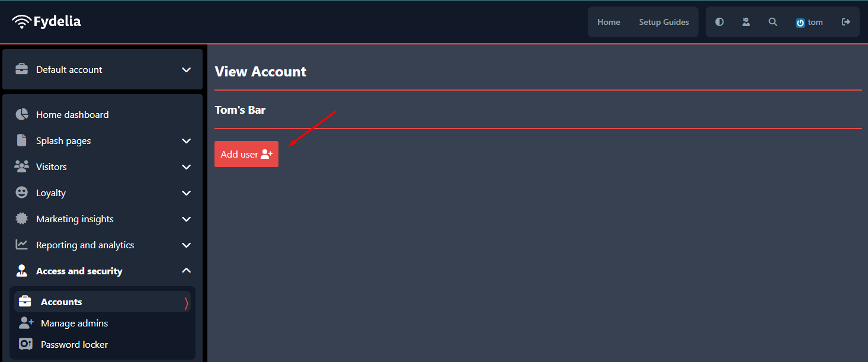The width and height of the screenshot is (868, 362).
Task: Click the Manage admins user-plus icon
Action: pos(26,323)
